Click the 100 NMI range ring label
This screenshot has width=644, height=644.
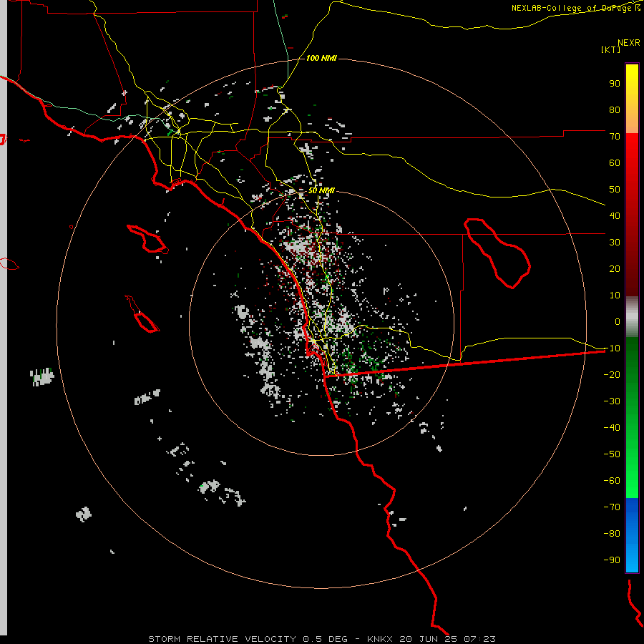click(321, 58)
